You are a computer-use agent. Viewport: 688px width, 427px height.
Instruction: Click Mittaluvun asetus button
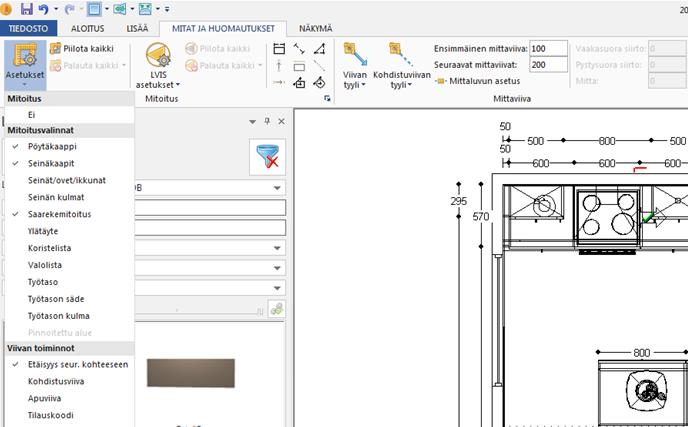click(478, 81)
